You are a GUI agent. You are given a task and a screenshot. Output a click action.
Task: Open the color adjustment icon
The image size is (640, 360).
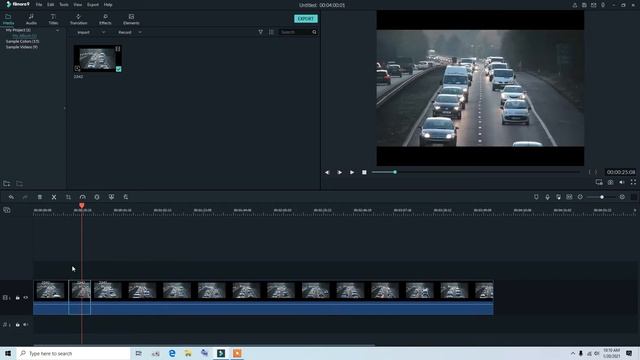(97, 197)
